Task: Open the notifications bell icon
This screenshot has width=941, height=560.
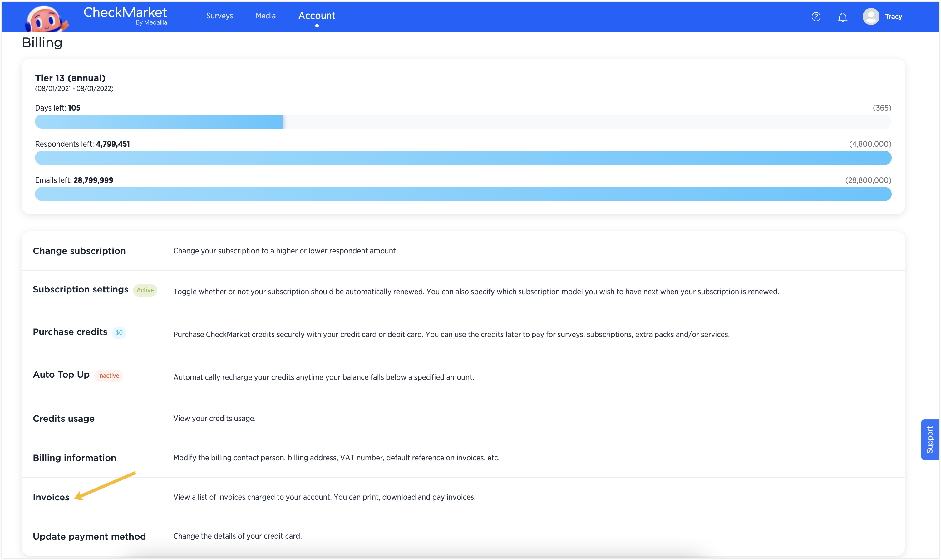Action: (842, 17)
